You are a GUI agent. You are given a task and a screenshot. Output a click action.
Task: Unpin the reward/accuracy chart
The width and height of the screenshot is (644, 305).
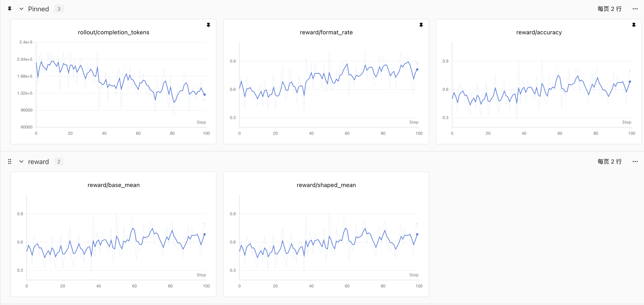click(x=634, y=25)
